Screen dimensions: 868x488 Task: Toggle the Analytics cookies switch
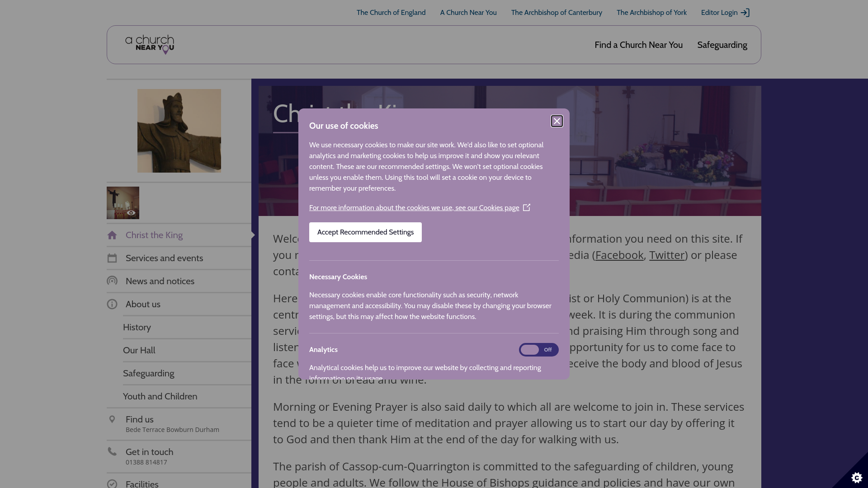coord(538,350)
